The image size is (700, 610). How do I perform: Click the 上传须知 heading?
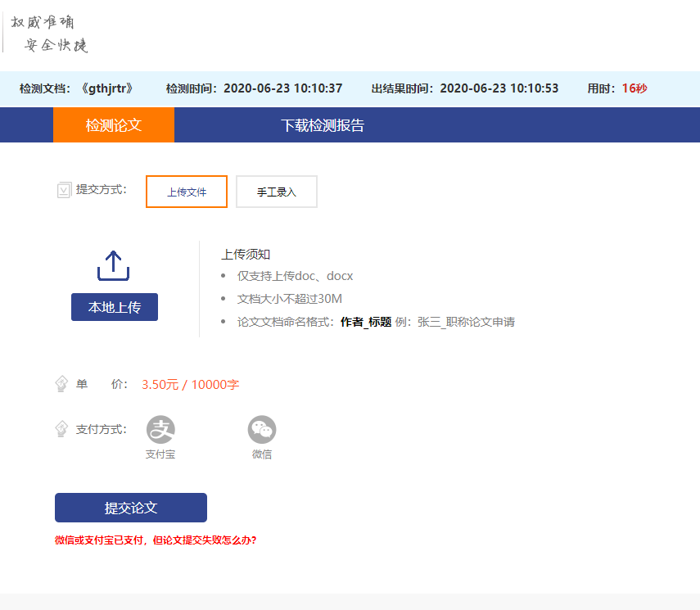[x=246, y=255]
